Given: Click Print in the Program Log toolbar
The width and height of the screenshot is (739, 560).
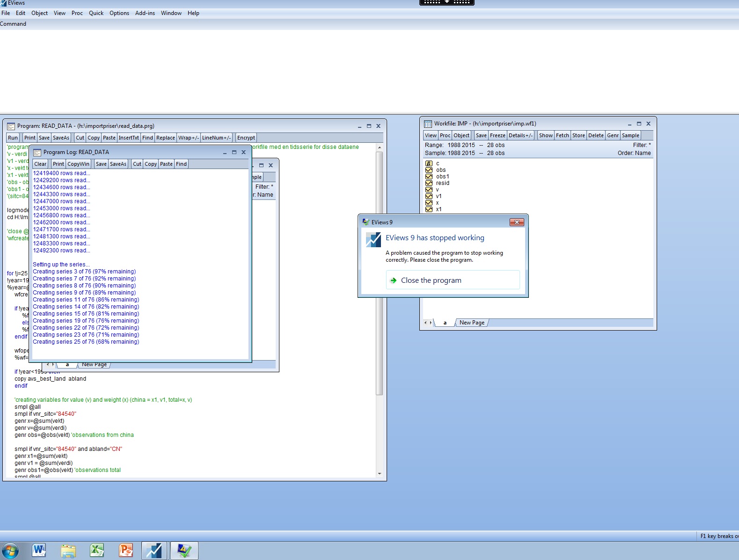Looking at the screenshot, I should 59,164.
